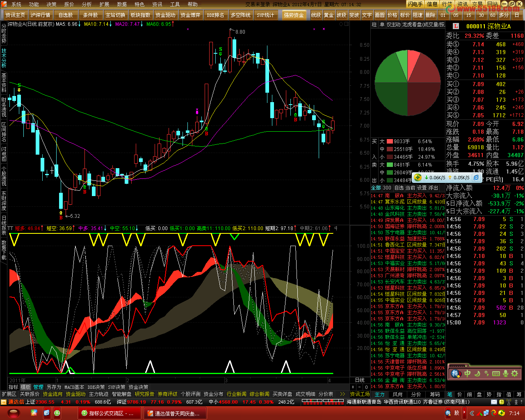The height and width of the screenshot is (420, 525).
Task: Select the 阻速 resistance speed tool
Action: pos(418,15)
